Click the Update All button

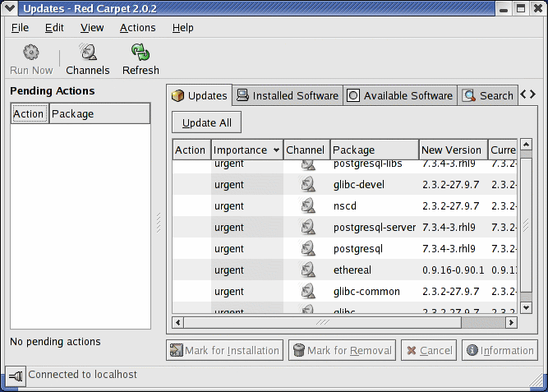point(206,122)
